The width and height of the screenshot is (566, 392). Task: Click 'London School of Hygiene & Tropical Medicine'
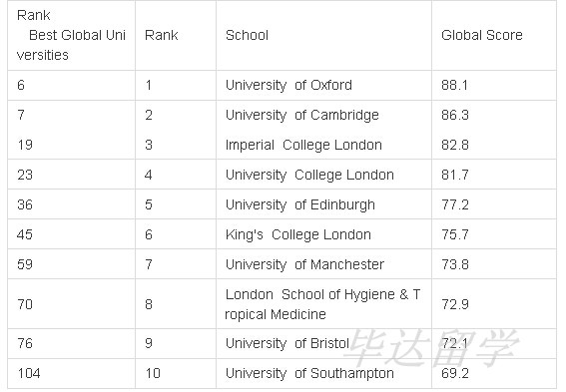click(x=322, y=304)
